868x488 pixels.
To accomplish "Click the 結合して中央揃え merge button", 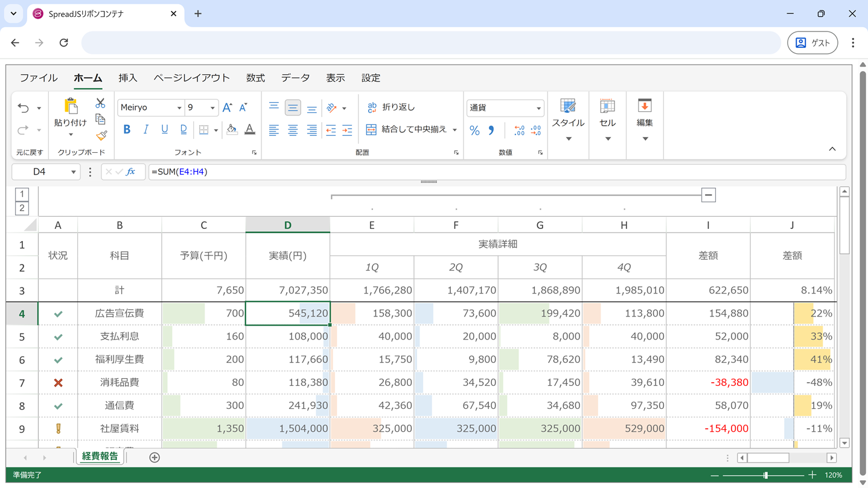I will click(x=406, y=129).
